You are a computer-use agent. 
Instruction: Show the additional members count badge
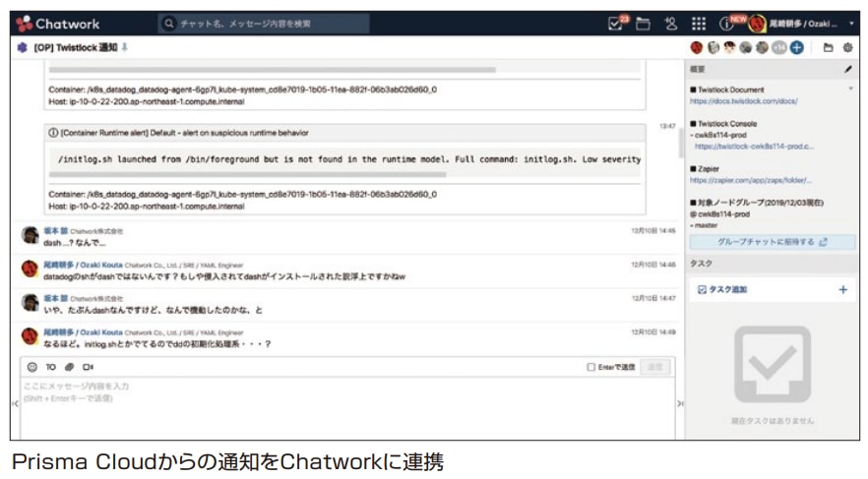click(778, 47)
